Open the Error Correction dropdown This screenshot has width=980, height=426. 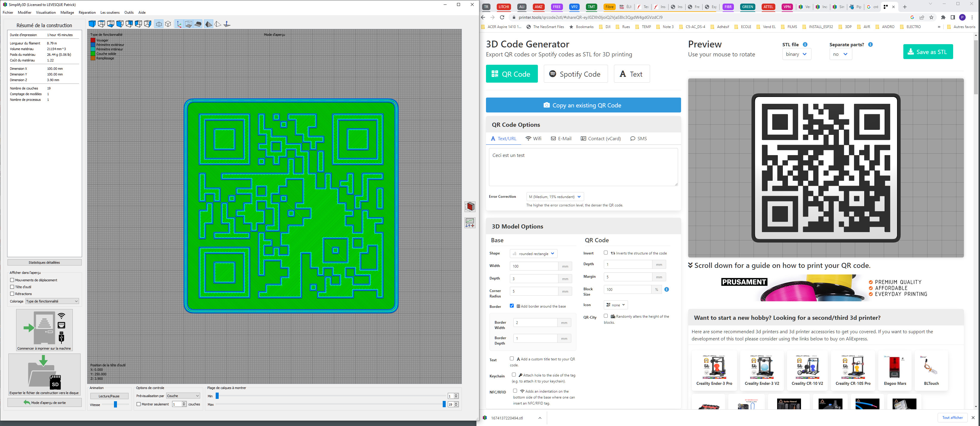(x=555, y=197)
